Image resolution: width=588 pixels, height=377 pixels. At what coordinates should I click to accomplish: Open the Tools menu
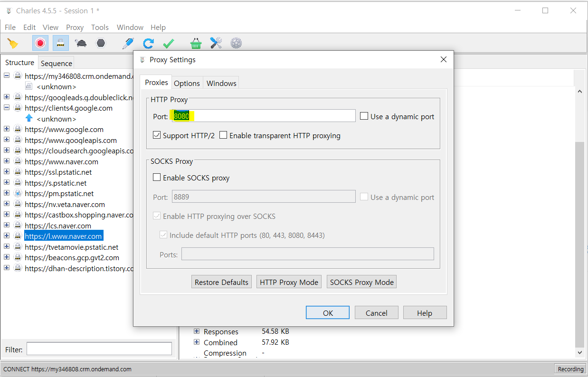100,27
